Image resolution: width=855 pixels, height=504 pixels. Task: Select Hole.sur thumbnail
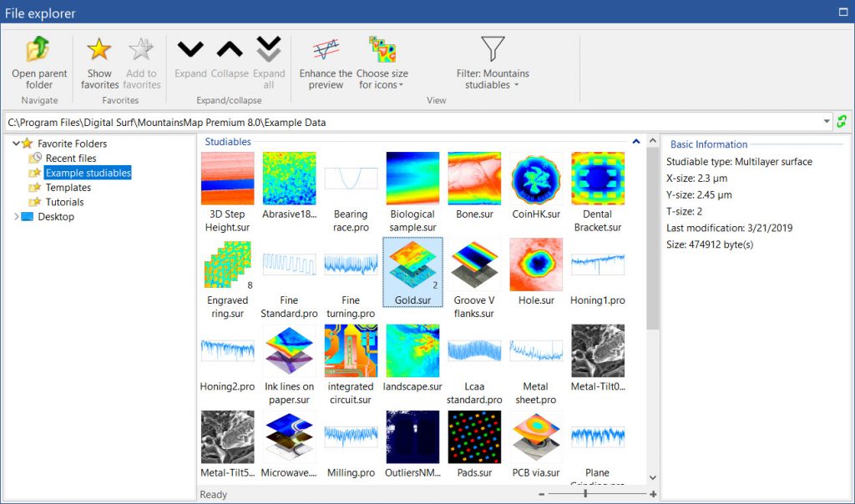pyautogui.click(x=536, y=265)
